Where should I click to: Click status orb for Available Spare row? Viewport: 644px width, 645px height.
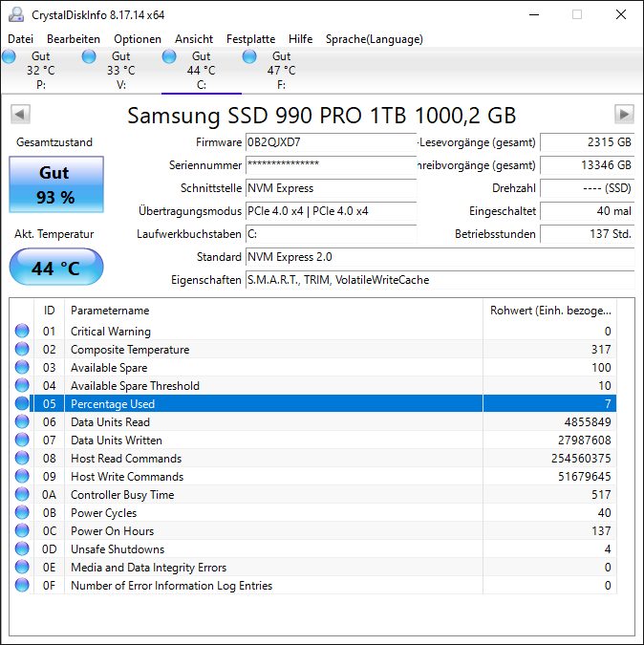pyautogui.click(x=22, y=367)
